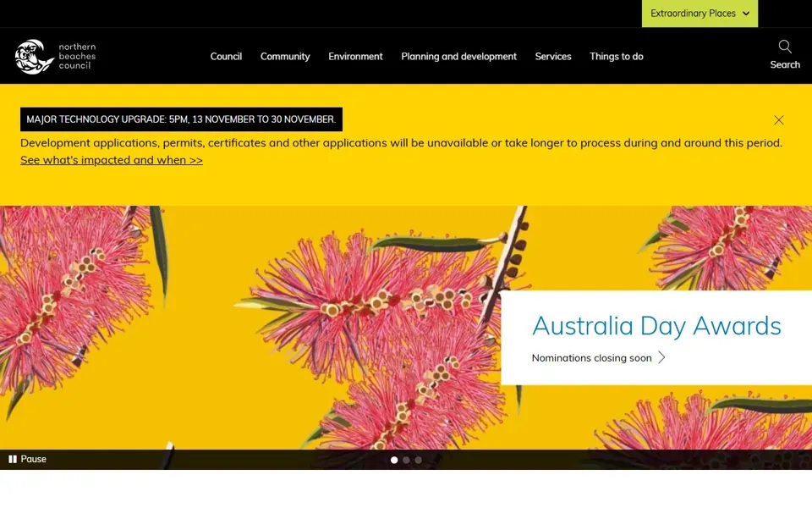The width and height of the screenshot is (812, 508).
Task: Open the Council menu
Action: pyautogui.click(x=226, y=57)
